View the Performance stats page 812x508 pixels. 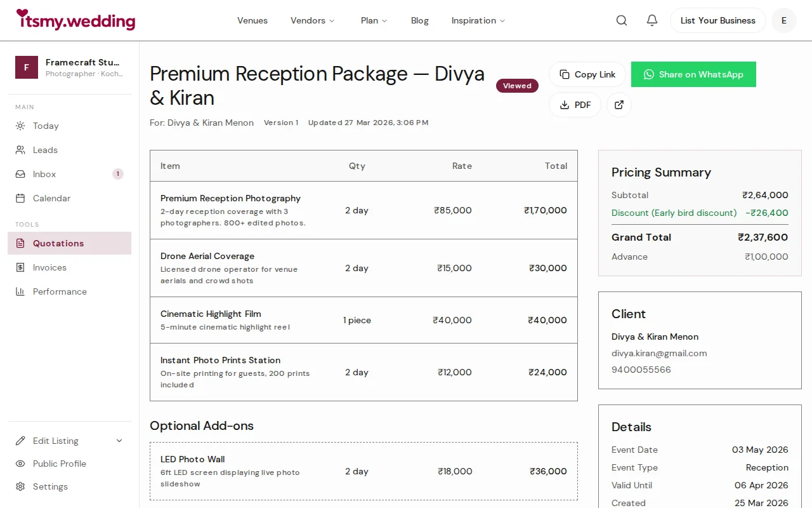pyautogui.click(x=60, y=291)
